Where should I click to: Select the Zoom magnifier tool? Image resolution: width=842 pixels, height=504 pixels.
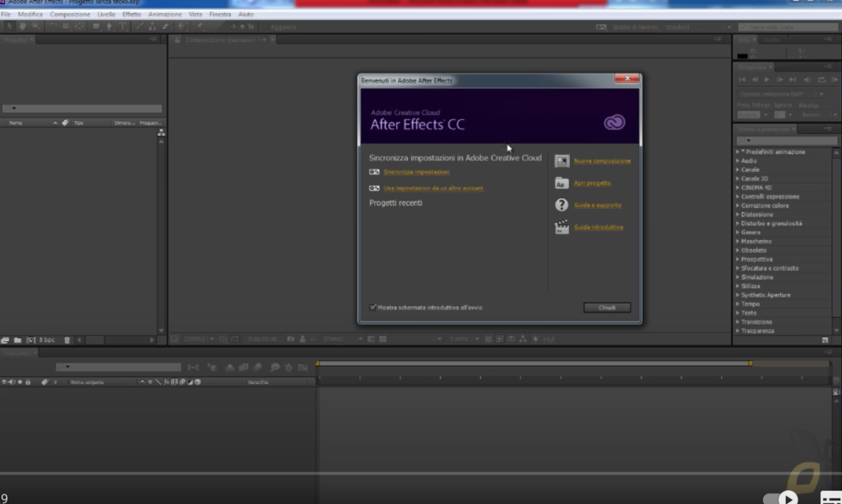(36, 26)
